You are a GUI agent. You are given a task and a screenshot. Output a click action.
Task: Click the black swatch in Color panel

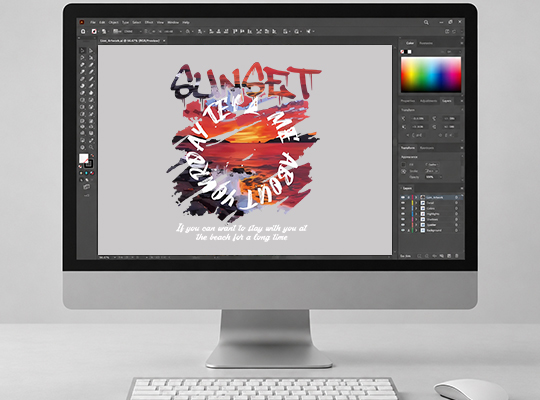pyautogui.click(x=406, y=52)
